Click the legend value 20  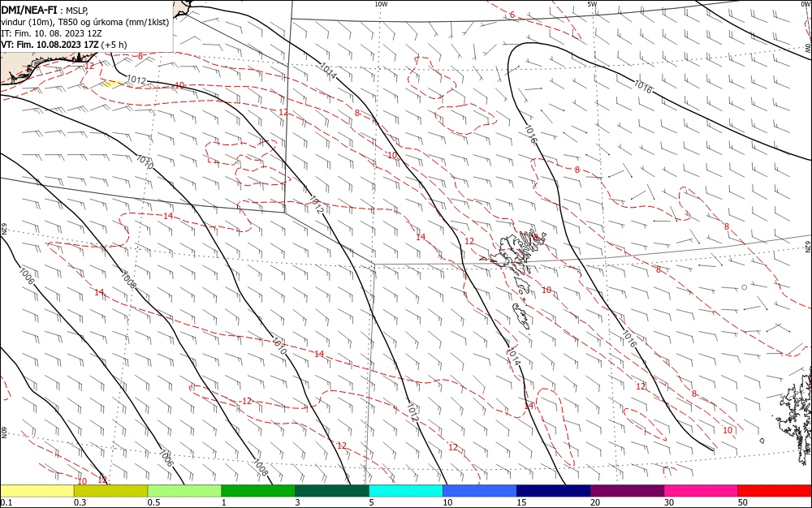pos(595,502)
